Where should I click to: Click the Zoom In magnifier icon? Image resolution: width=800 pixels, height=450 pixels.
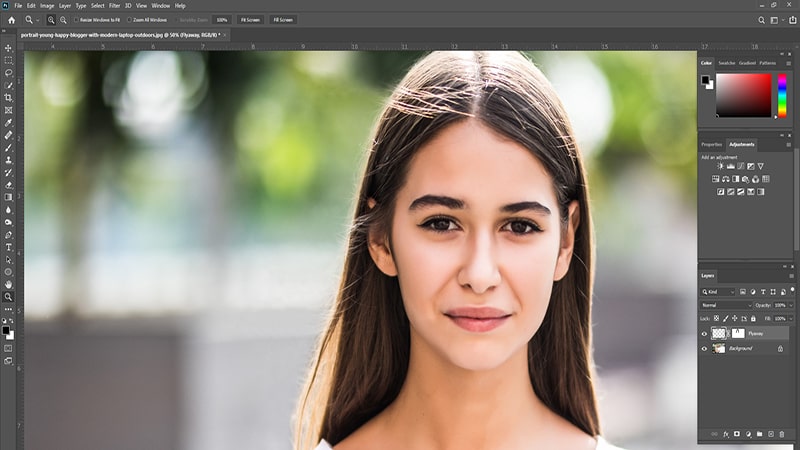tap(51, 19)
